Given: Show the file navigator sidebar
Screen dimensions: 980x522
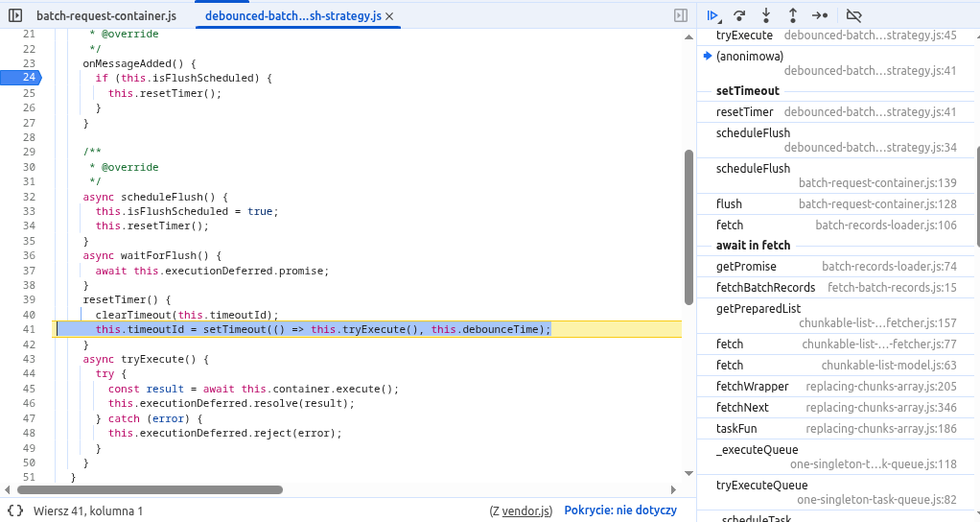Looking at the screenshot, I should tap(15, 16).
